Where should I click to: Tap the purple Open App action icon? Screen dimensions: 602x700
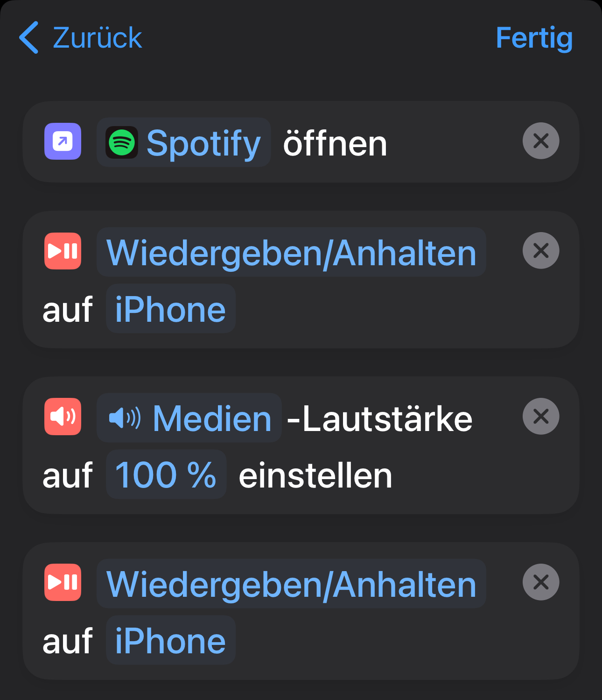63,141
